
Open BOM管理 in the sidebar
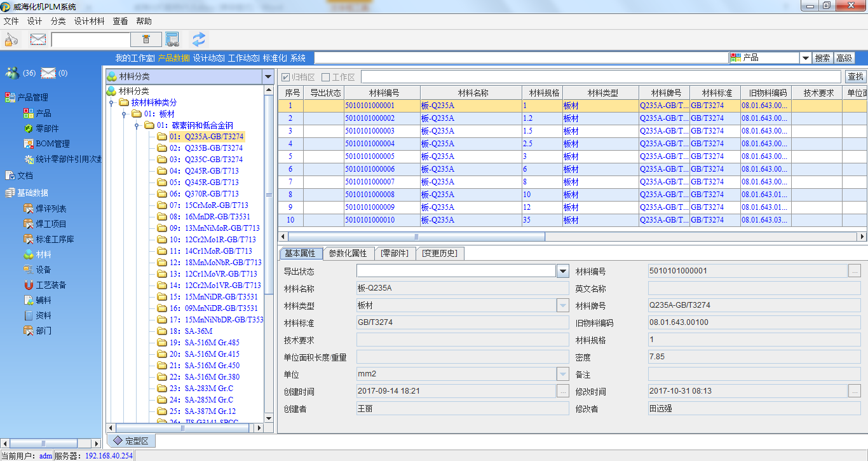(52, 144)
